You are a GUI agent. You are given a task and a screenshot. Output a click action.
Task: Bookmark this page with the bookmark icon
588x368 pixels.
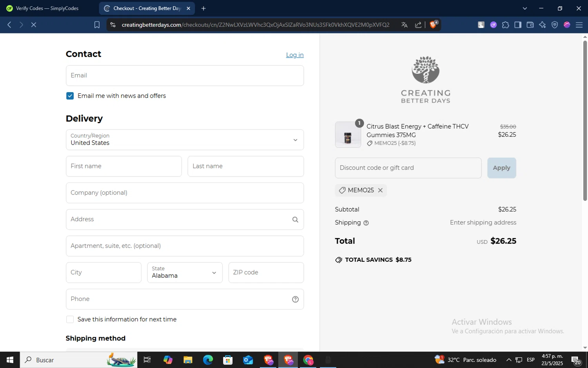click(x=97, y=25)
